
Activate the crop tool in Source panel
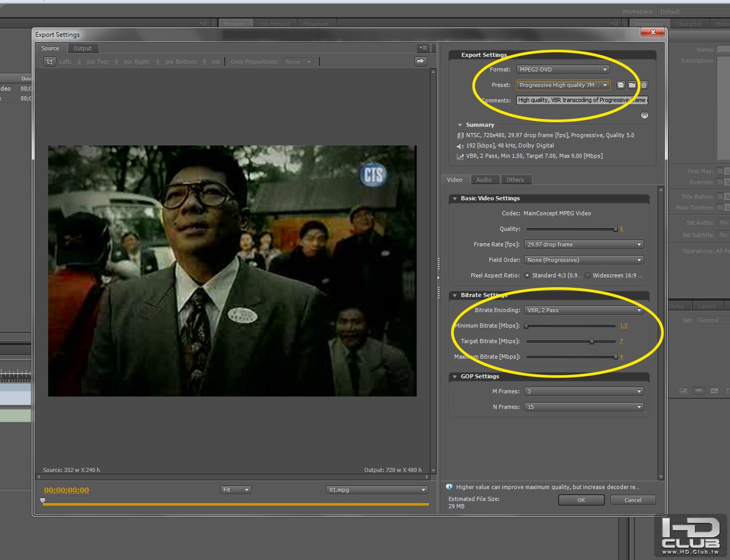coord(50,62)
